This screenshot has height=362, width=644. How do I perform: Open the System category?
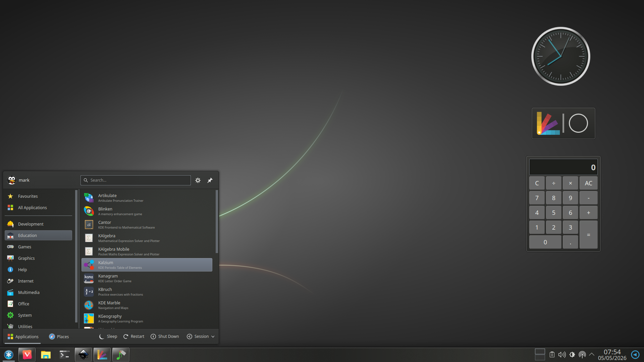[39, 315]
